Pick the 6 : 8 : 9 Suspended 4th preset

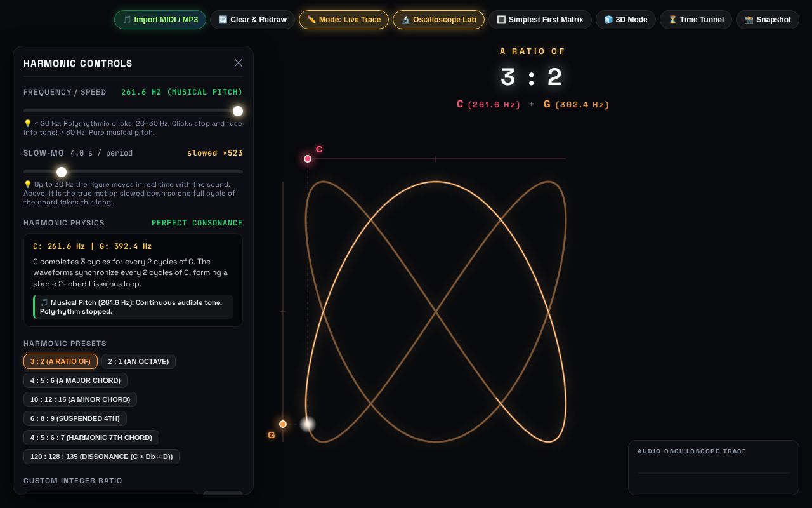[x=75, y=418]
